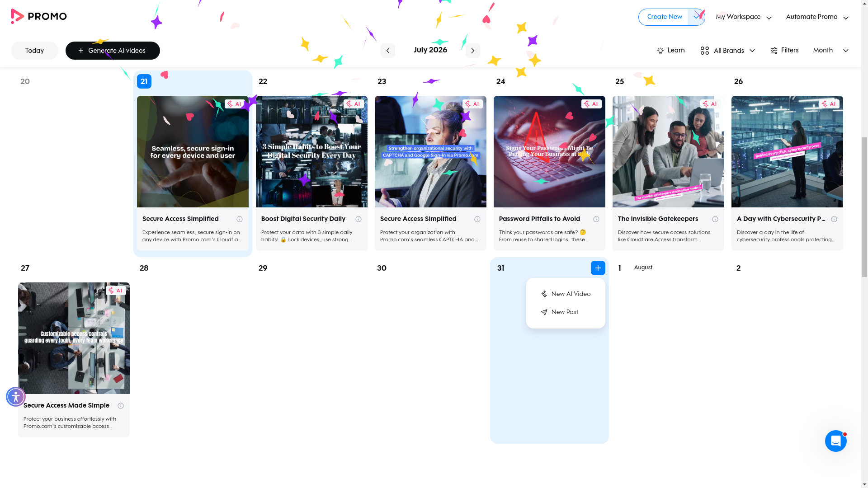Click Secure Access Made Simple title

pos(66,406)
